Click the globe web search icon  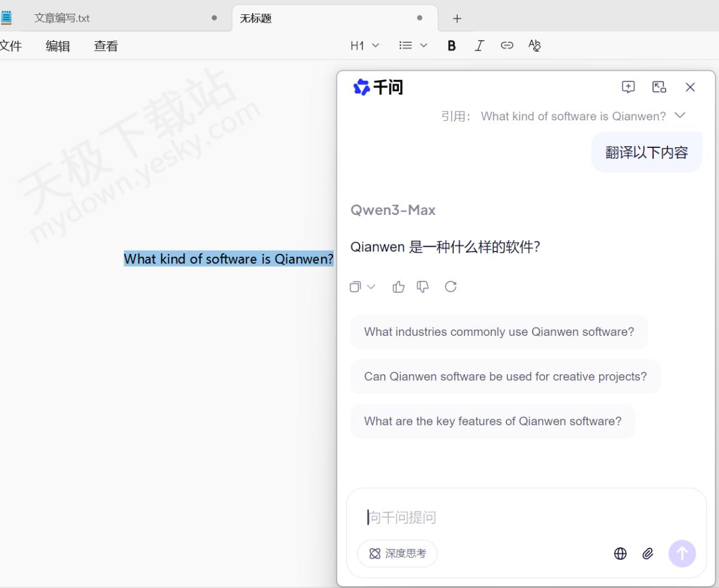pyautogui.click(x=620, y=554)
